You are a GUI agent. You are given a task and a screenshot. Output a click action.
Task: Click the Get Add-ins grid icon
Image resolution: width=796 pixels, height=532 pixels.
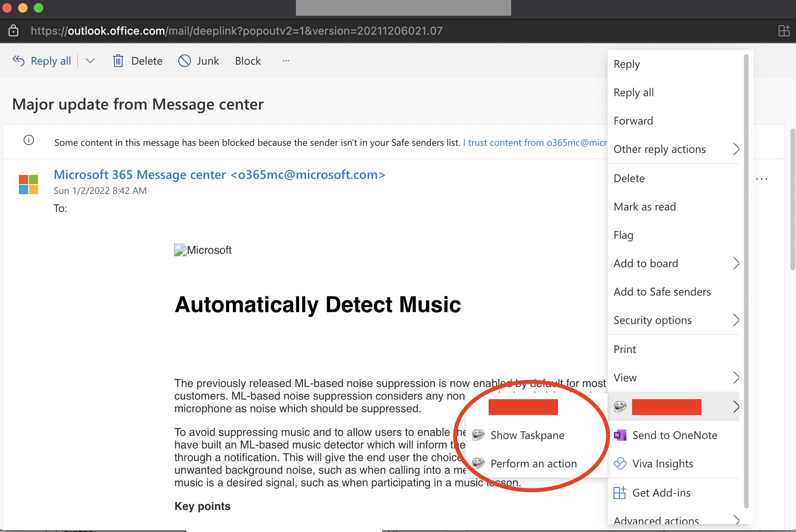(x=619, y=493)
